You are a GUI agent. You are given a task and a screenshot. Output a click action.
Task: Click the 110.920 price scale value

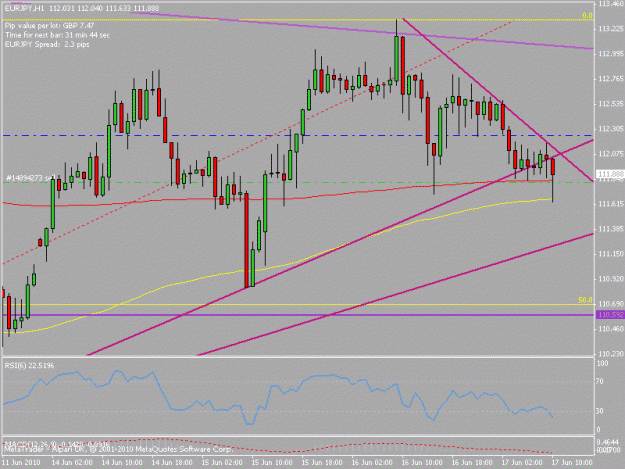click(610, 279)
